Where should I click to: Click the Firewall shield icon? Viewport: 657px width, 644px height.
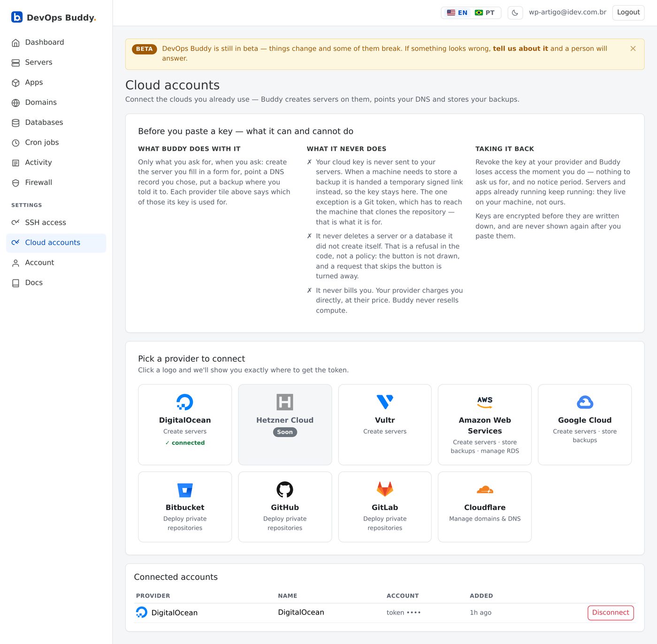pos(15,183)
